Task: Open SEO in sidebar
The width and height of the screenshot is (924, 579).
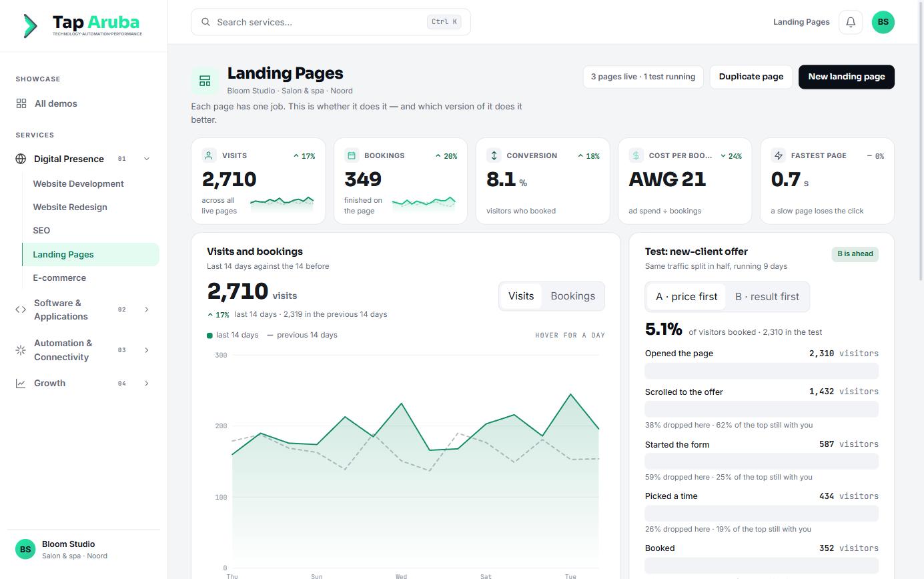Action: tap(91, 231)
